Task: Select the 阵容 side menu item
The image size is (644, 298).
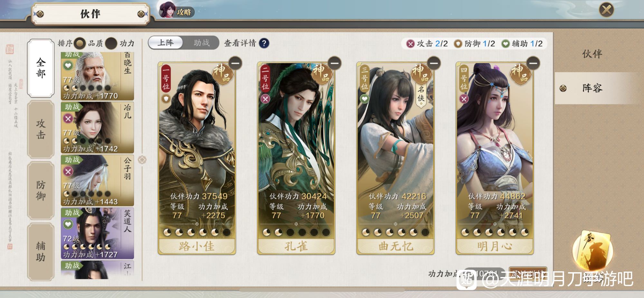Action: point(592,88)
